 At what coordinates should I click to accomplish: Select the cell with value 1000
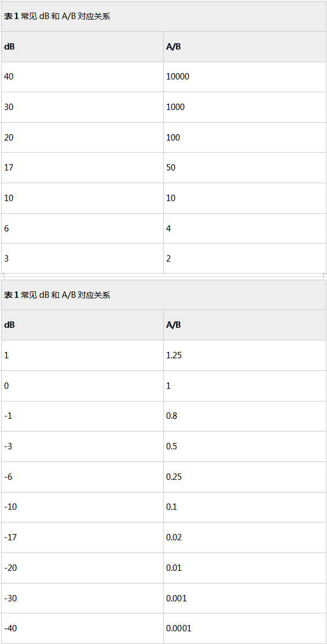[245, 107]
